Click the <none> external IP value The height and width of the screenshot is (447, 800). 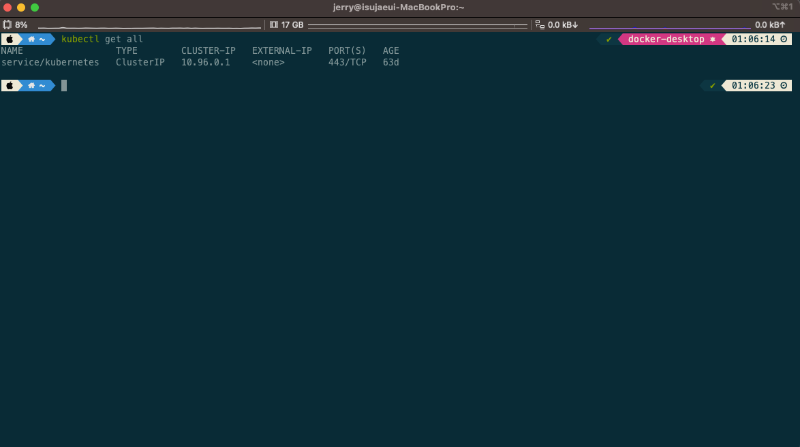pos(268,62)
